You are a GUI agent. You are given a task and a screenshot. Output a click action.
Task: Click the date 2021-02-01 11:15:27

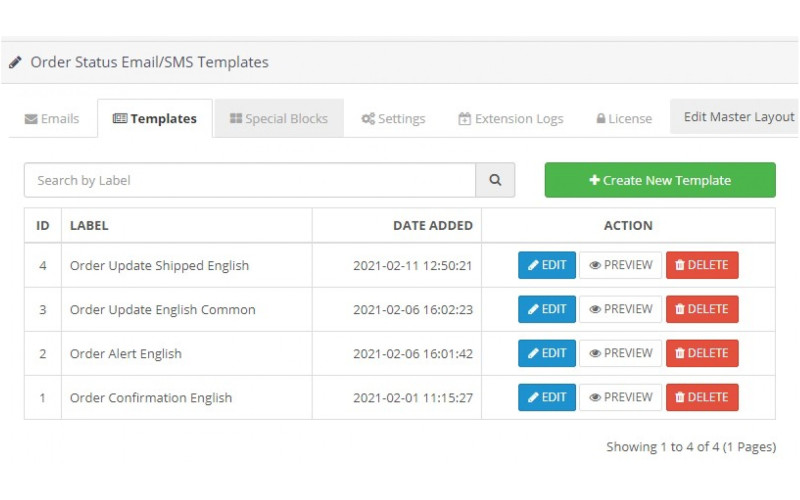click(413, 398)
